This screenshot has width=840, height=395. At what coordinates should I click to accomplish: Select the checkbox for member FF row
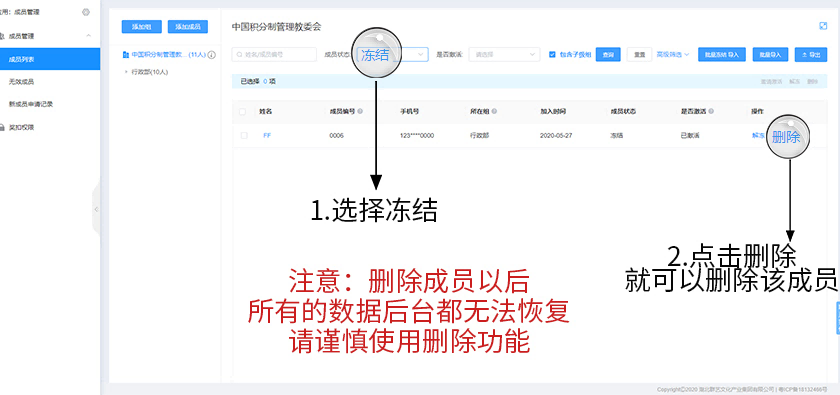(244, 136)
